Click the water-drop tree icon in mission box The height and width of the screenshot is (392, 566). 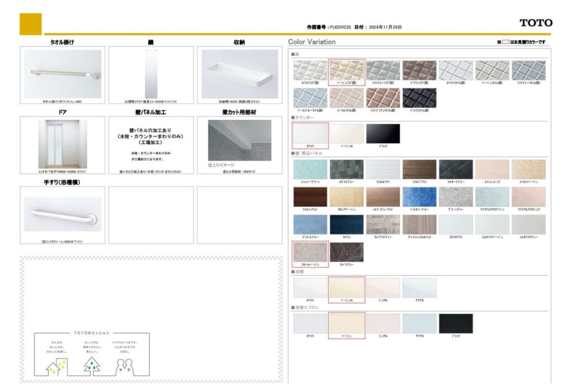91,365
